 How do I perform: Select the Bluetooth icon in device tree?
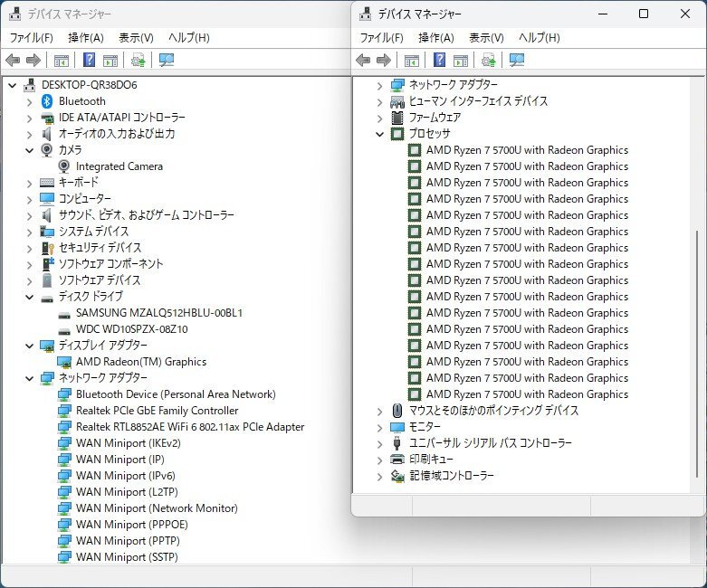(47, 101)
